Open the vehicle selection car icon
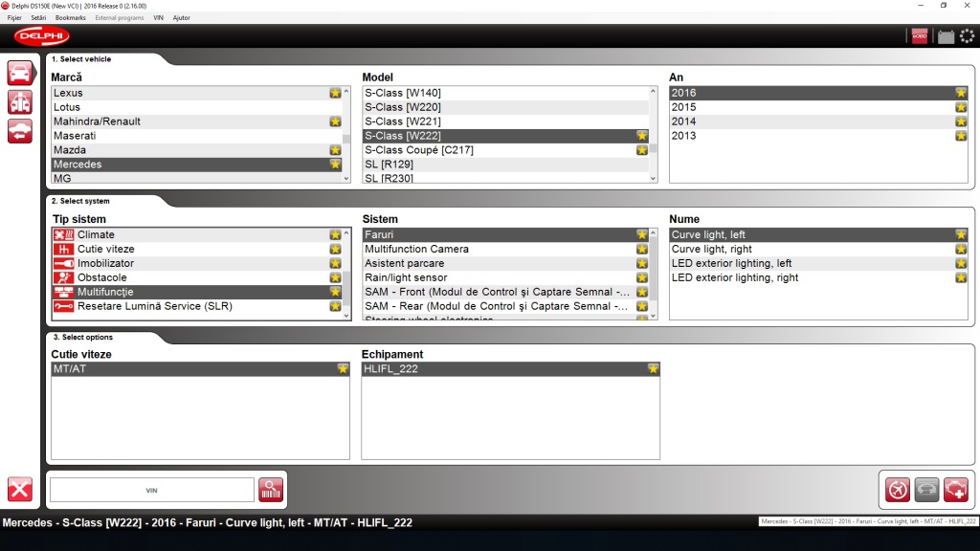Viewport: 980px width, 551px height. pos(20,73)
